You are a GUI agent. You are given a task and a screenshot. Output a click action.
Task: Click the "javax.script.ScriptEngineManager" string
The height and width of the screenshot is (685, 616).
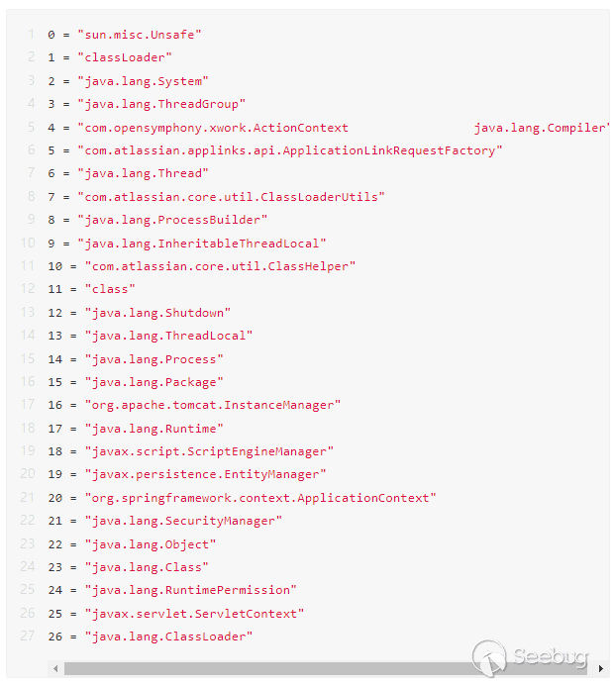click(209, 451)
